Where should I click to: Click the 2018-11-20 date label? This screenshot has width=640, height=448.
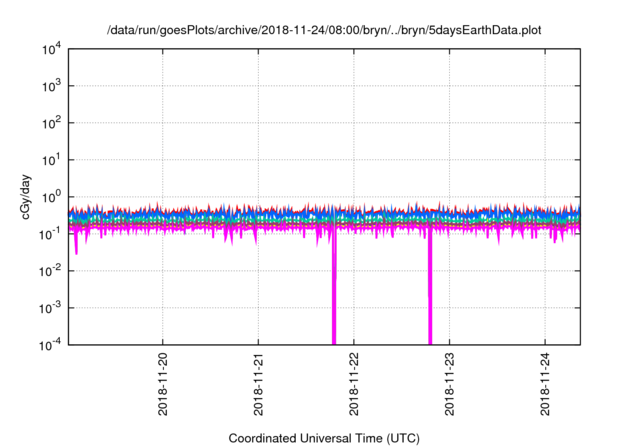[x=162, y=384]
